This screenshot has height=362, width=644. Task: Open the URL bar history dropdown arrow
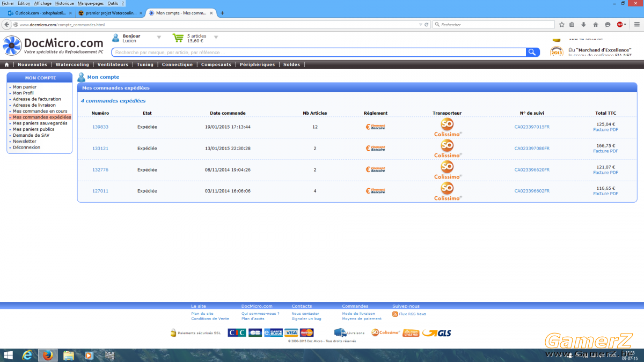tap(421, 25)
